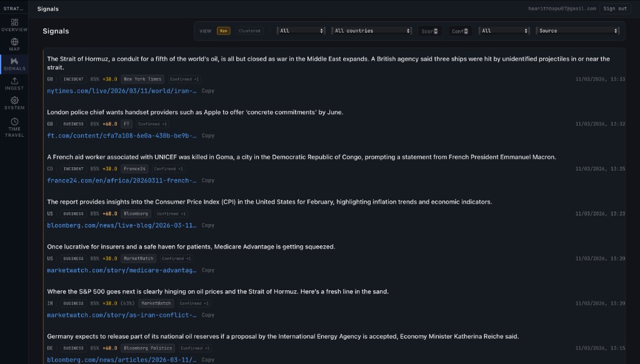Open the Overview section from sidebar
Image resolution: width=640 pixels, height=364 pixels.
(14, 25)
